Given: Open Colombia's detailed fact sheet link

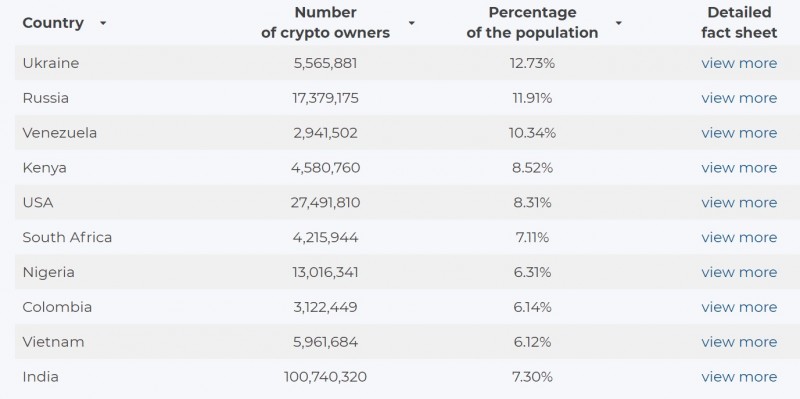Looking at the screenshot, I should click(739, 307).
